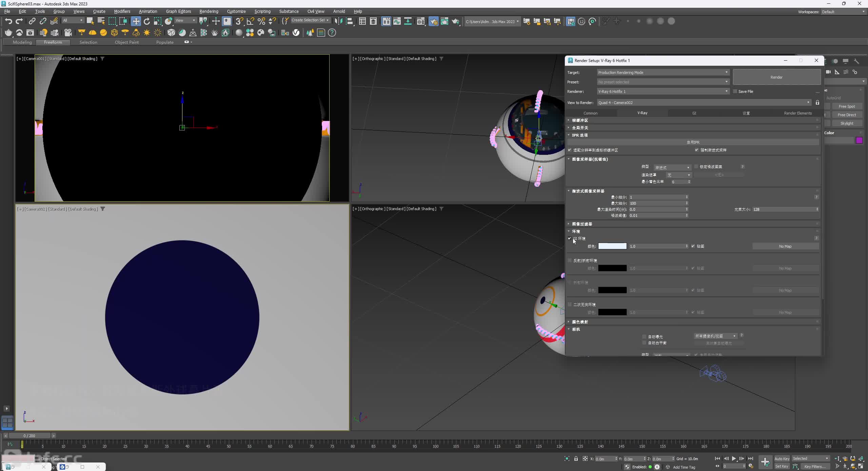Enable the 自动曝光 checkbox
This screenshot has width=868, height=471.
click(644, 336)
